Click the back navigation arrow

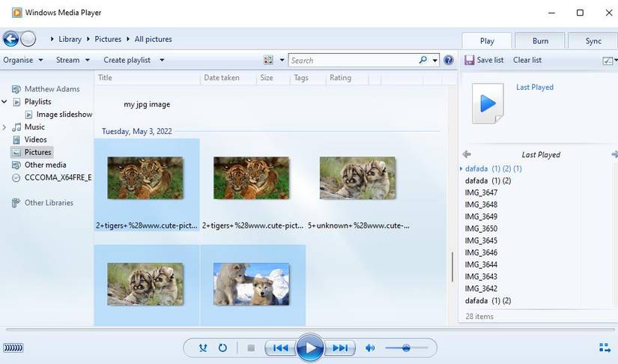pyautogui.click(x=10, y=39)
